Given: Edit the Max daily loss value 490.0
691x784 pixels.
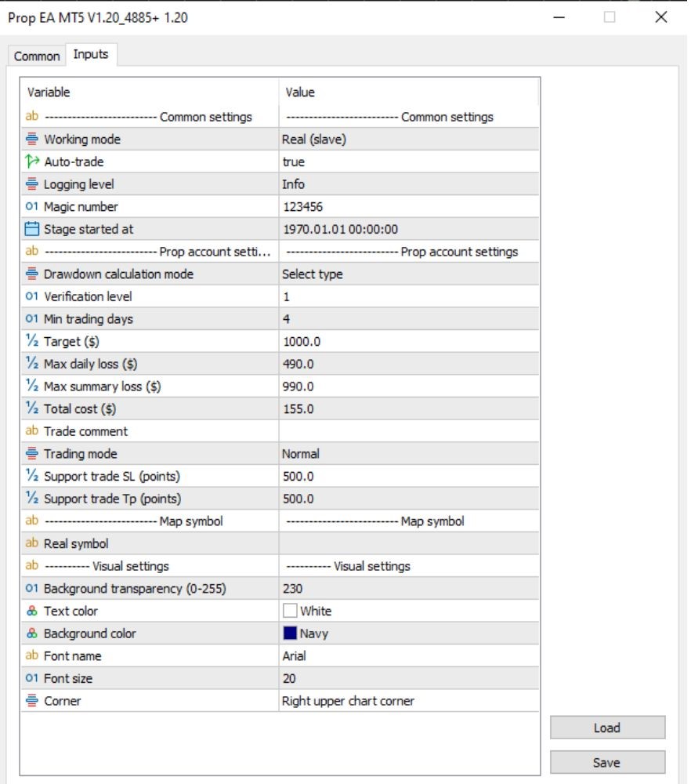Looking at the screenshot, I should [x=409, y=364].
